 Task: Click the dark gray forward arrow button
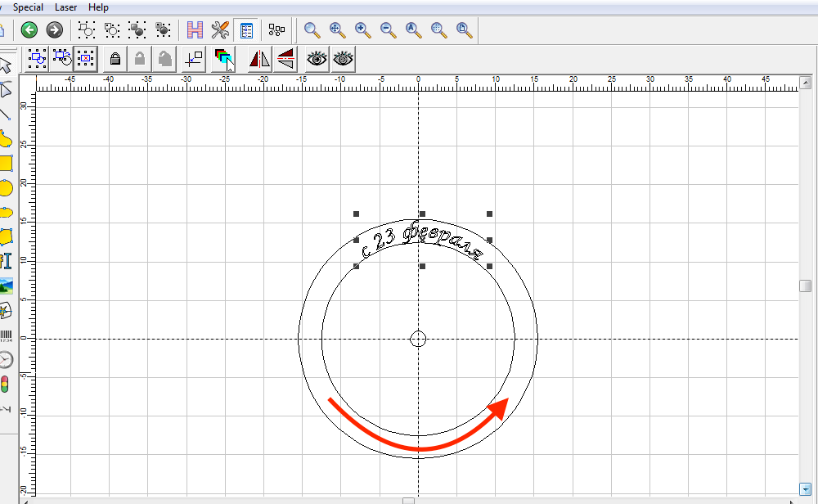(x=55, y=30)
